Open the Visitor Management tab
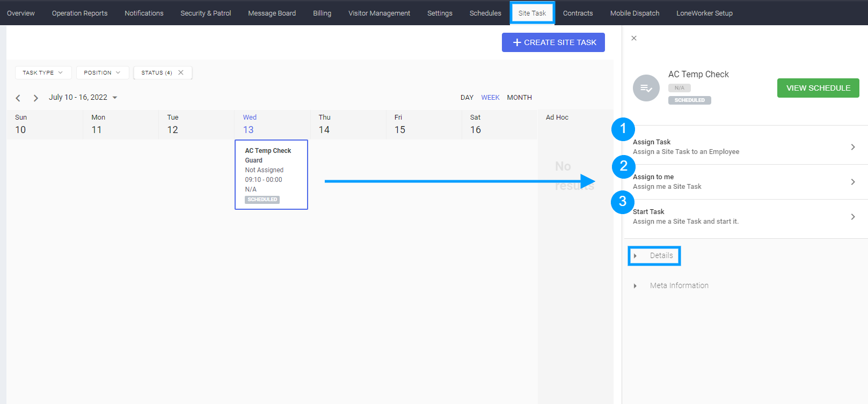The height and width of the screenshot is (404, 868). (379, 13)
